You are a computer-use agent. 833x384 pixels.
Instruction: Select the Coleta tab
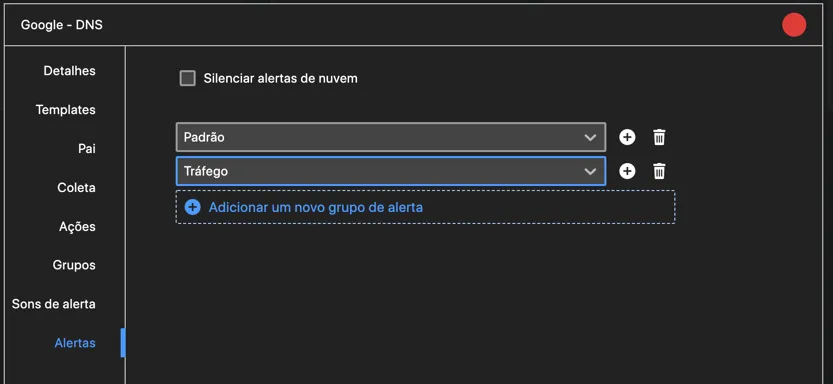click(76, 187)
